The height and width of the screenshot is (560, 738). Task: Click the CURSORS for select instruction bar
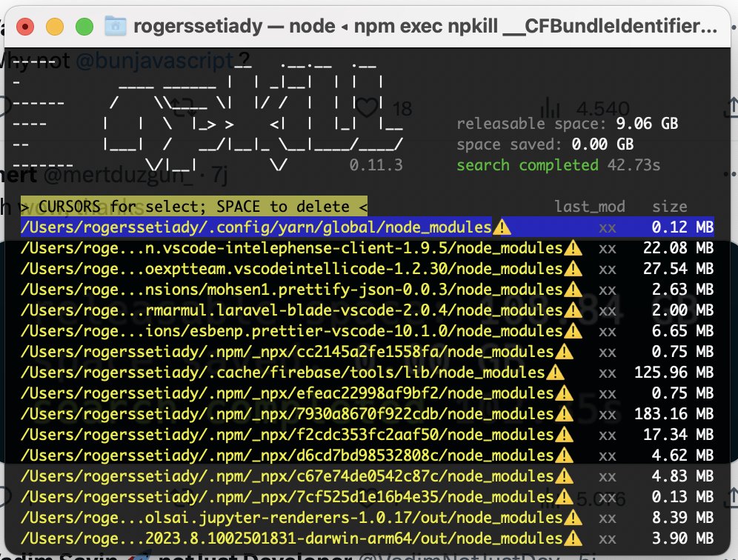pos(194,206)
